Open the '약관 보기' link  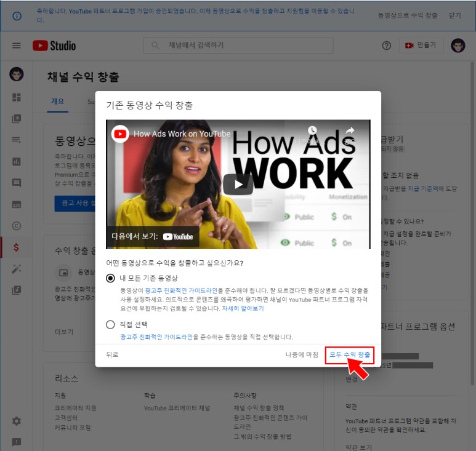click(358, 447)
